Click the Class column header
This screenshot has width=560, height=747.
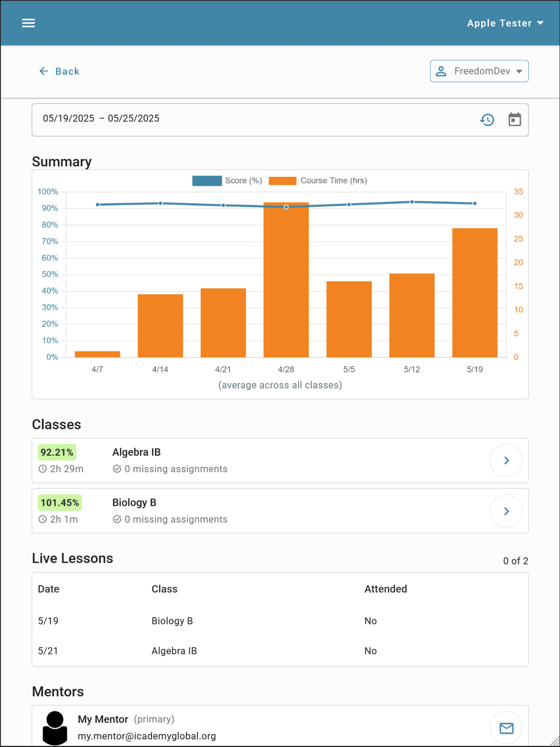(165, 589)
